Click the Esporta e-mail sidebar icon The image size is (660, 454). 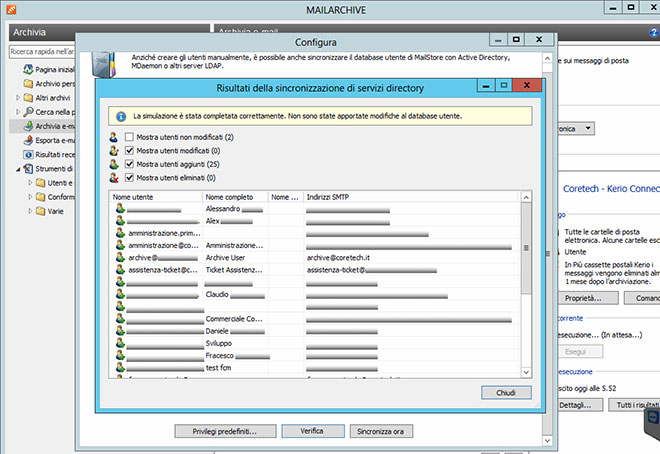point(26,141)
